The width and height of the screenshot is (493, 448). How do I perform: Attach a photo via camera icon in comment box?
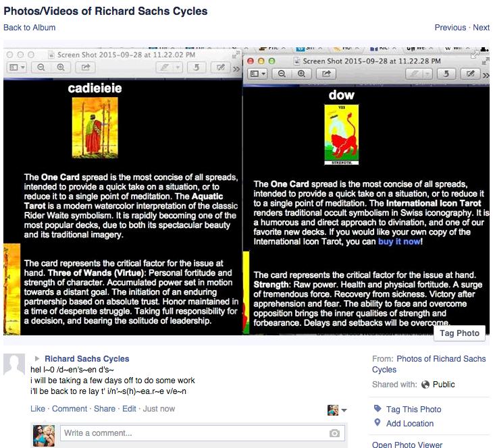pyautogui.click(x=334, y=433)
